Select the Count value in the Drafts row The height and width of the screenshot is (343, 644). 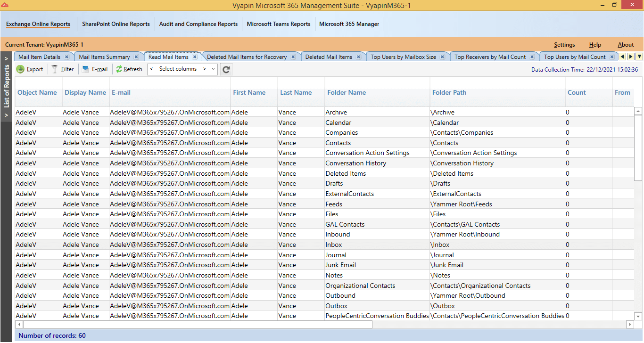point(589,183)
